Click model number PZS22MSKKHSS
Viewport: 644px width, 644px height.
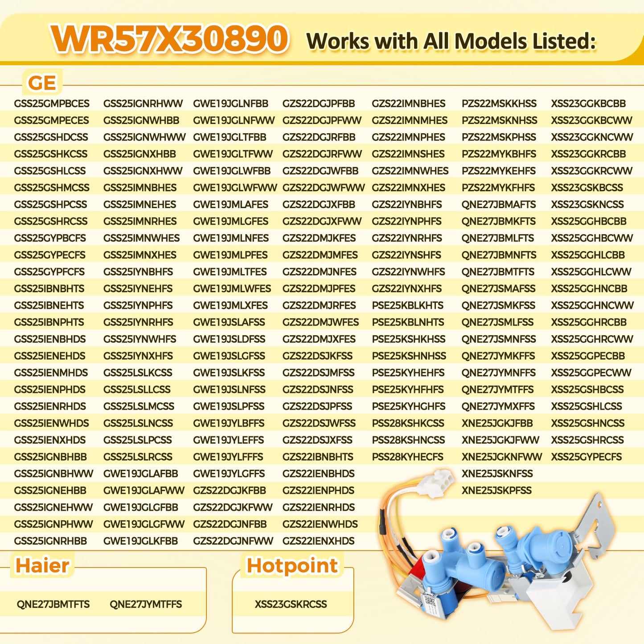tap(499, 103)
